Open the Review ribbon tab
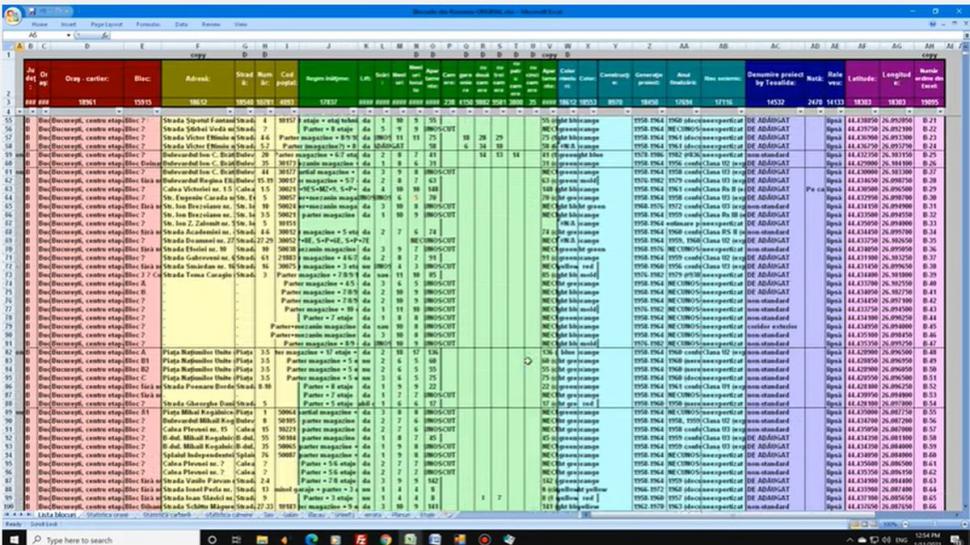970x545 pixels. [x=210, y=24]
